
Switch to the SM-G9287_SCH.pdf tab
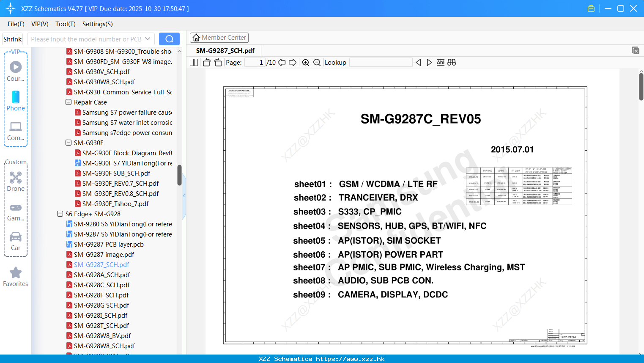coord(225,50)
